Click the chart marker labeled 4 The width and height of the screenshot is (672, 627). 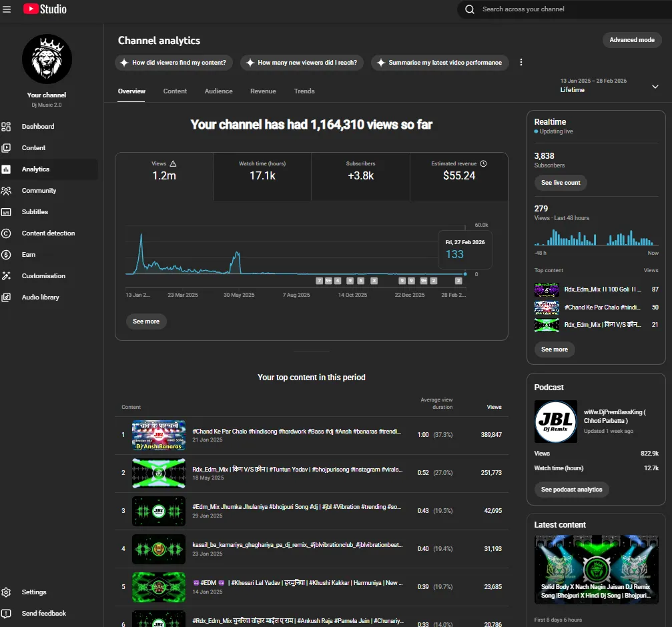338,281
